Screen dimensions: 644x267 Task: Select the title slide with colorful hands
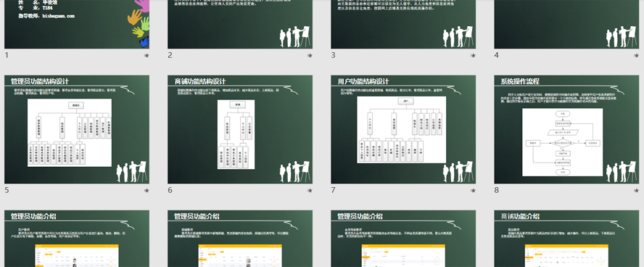coord(77,24)
